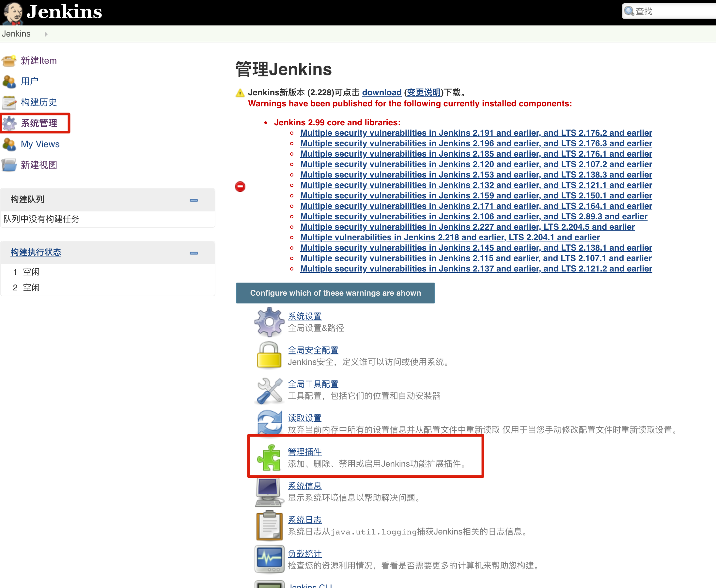The height and width of the screenshot is (588, 716).
Task: Open the 系统设置 link
Action: [304, 317]
